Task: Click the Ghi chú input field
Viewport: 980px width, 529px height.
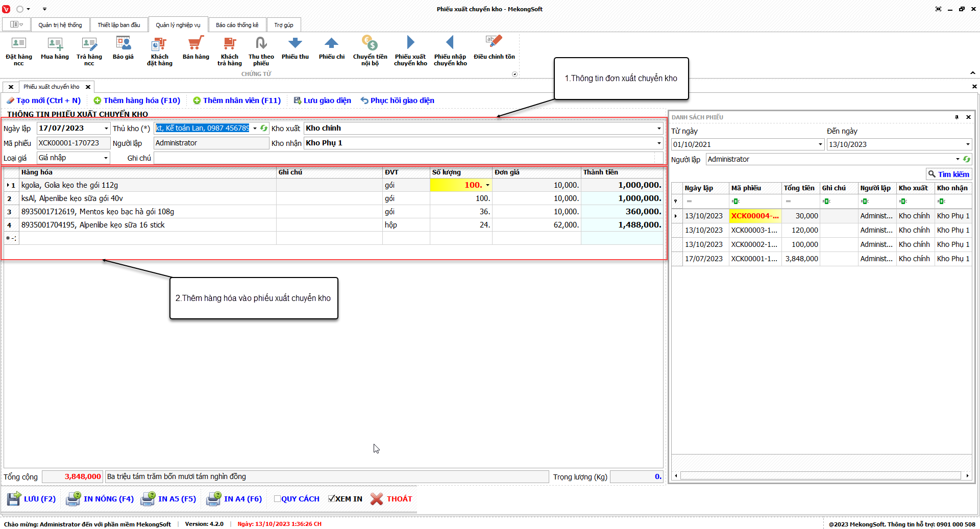Action: click(403, 158)
